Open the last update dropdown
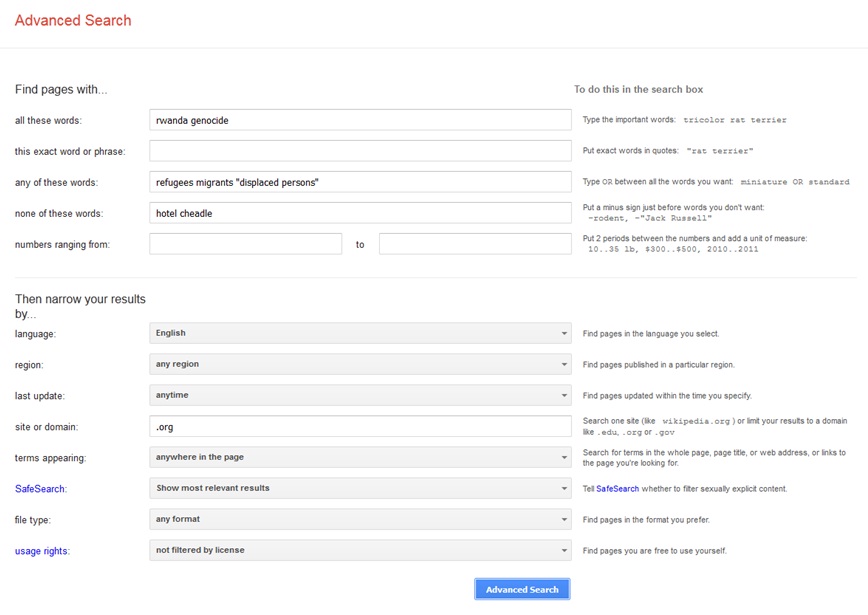 click(x=360, y=395)
